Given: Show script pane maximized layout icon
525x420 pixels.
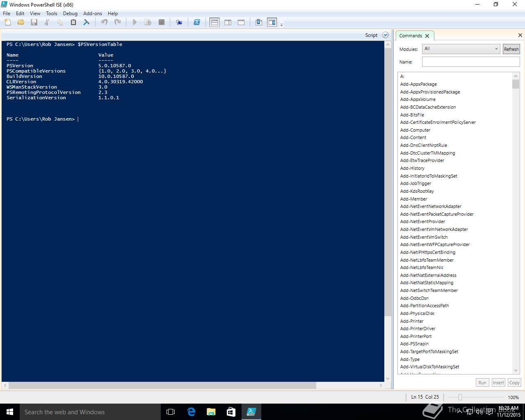Looking at the screenshot, I should tap(241, 23).
